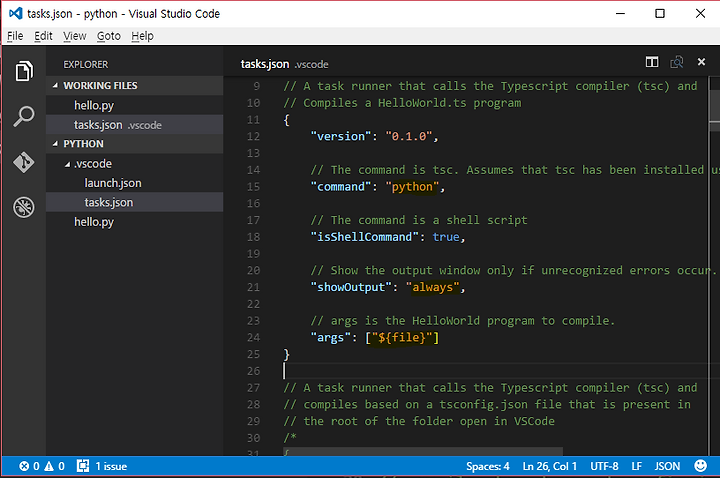Select launch.json in the explorer tree
This screenshot has width=720, height=478.
click(x=113, y=183)
